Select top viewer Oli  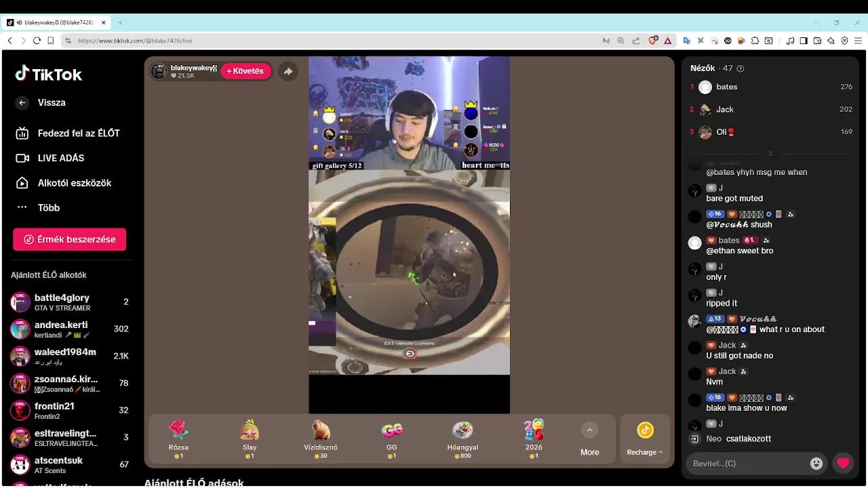pos(771,132)
